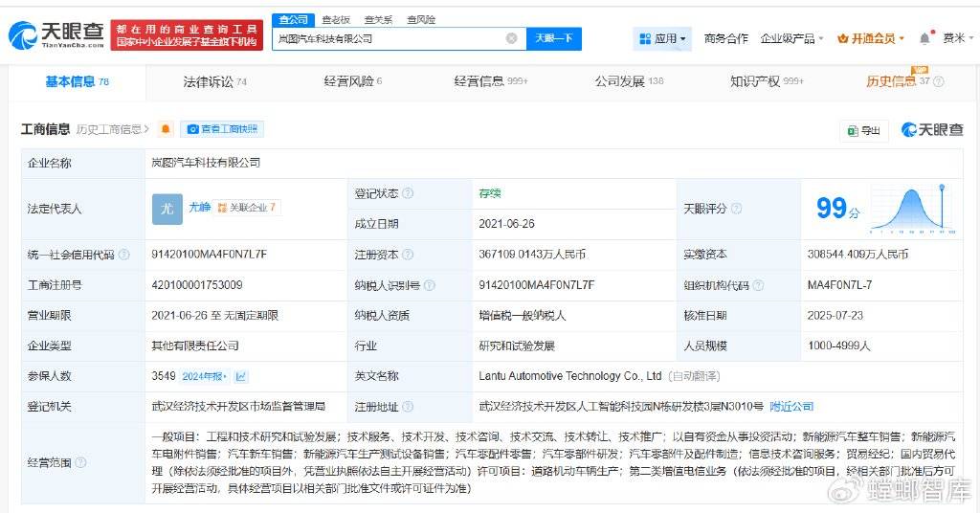Click the 尤 avatar of the legal representative

[x=167, y=209]
